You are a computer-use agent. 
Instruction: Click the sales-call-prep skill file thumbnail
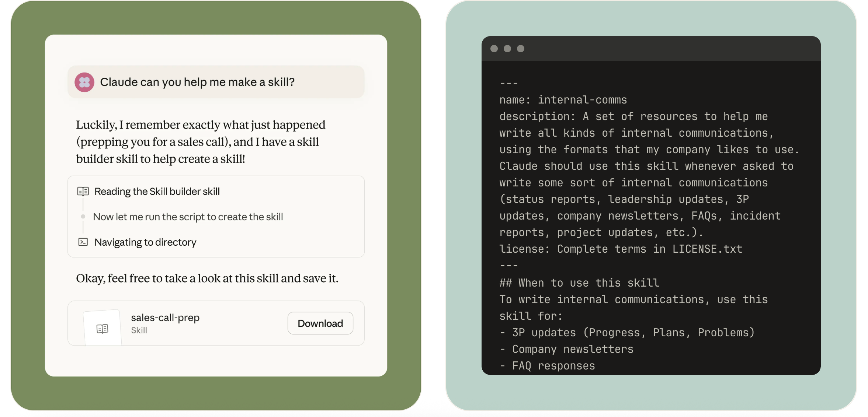coord(103,327)
